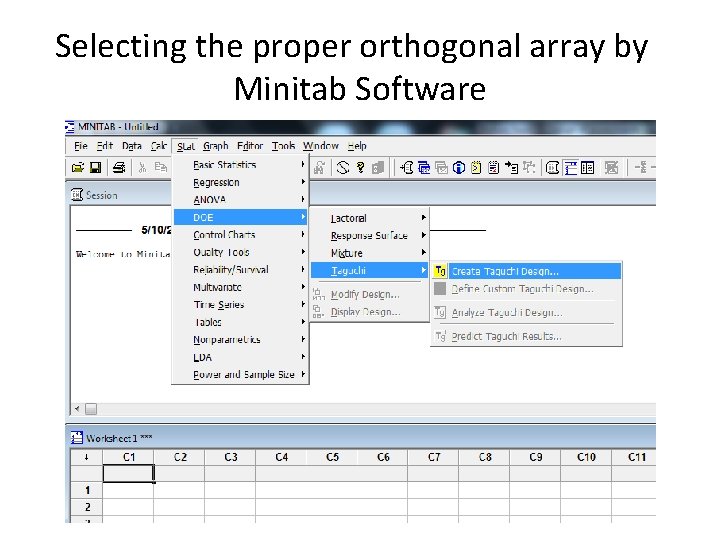This screenshot has width=720, height=540.
Task: Expand the Regression submenu arrow
Action: pos(303,181)
